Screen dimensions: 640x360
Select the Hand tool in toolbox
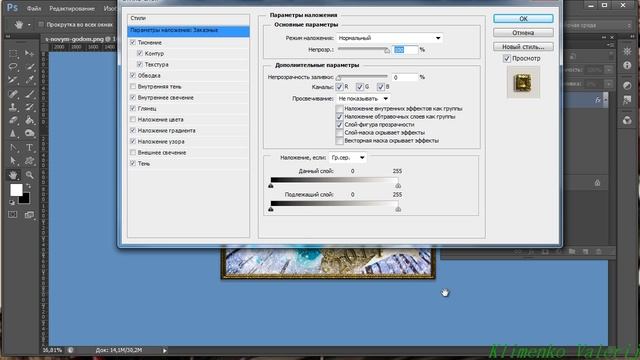tap(13, 175)
